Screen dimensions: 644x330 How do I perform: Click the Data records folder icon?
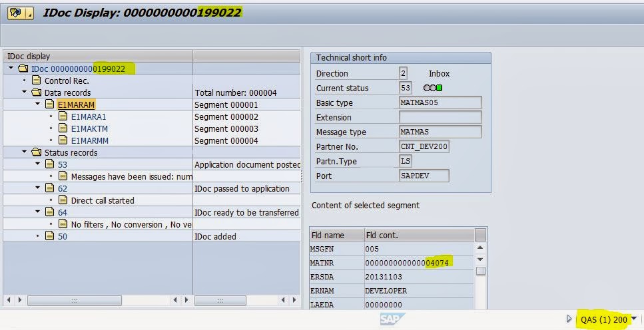[36, 92]
